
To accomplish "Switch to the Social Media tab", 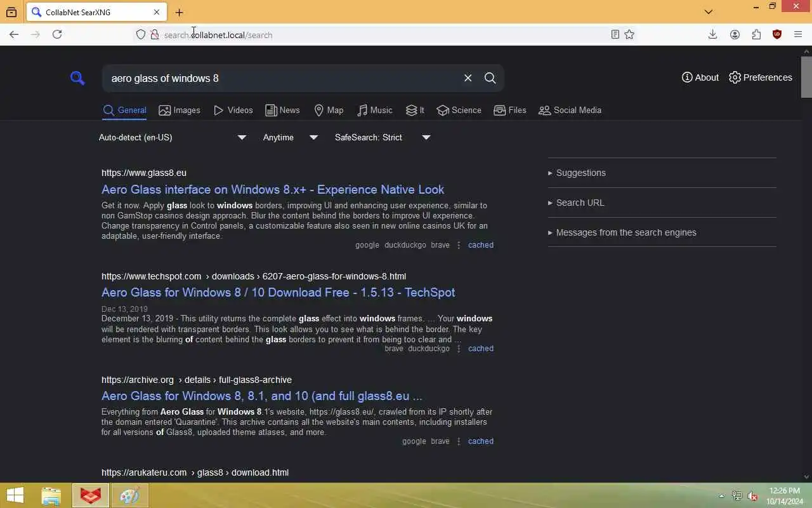I will tap(570, 110).
